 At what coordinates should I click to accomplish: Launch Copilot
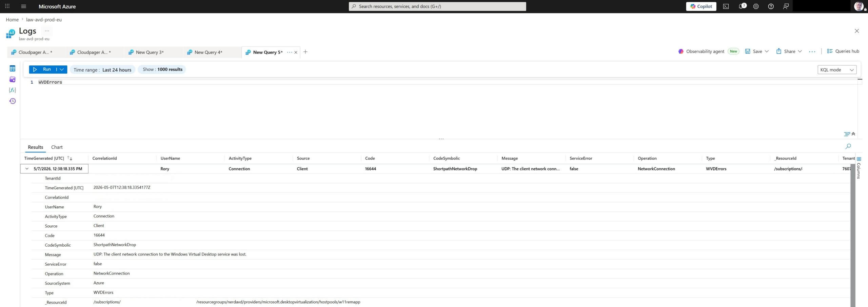click(x=701, y=6)
